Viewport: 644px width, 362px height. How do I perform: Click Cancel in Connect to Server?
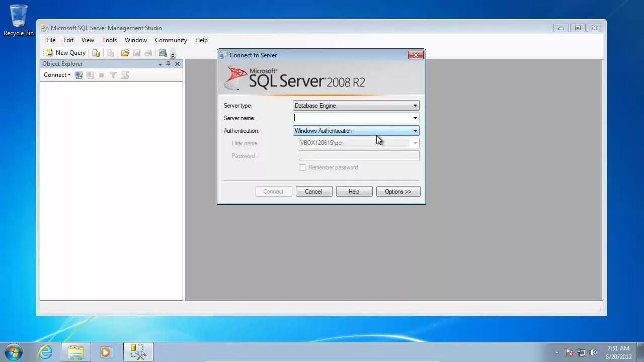point(313,192)
